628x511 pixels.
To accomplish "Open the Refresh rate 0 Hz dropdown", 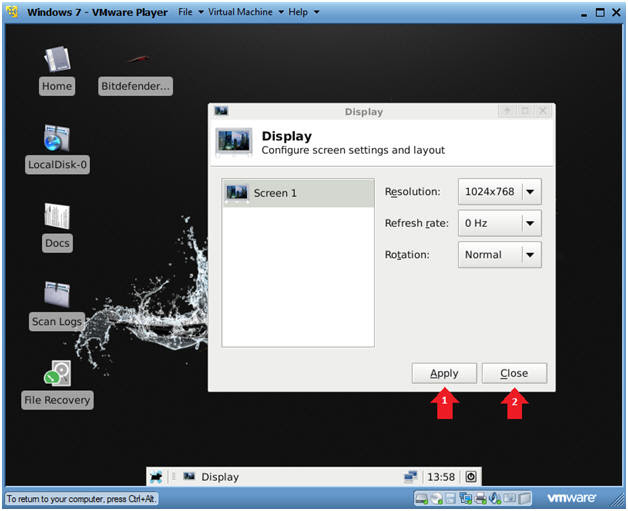I will click(x=499, y=223).
